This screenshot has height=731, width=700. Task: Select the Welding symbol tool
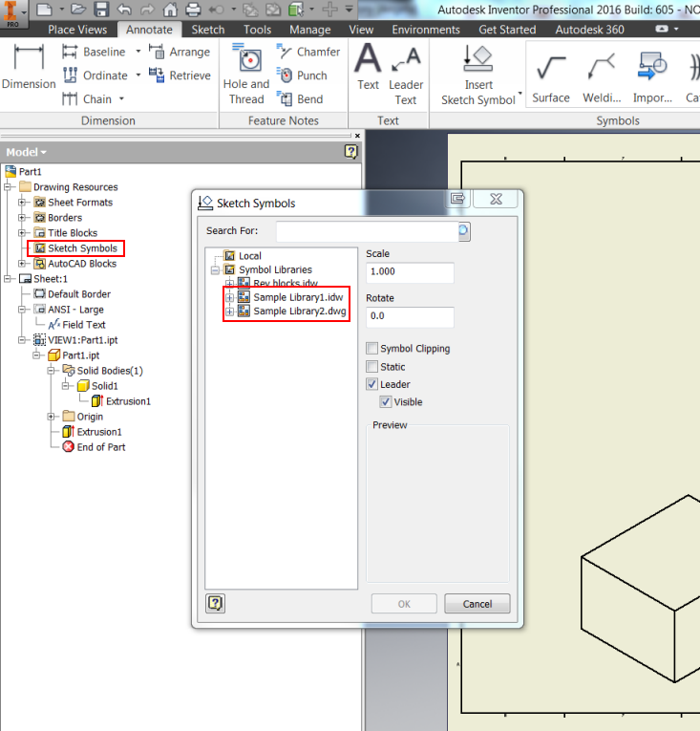602,76
